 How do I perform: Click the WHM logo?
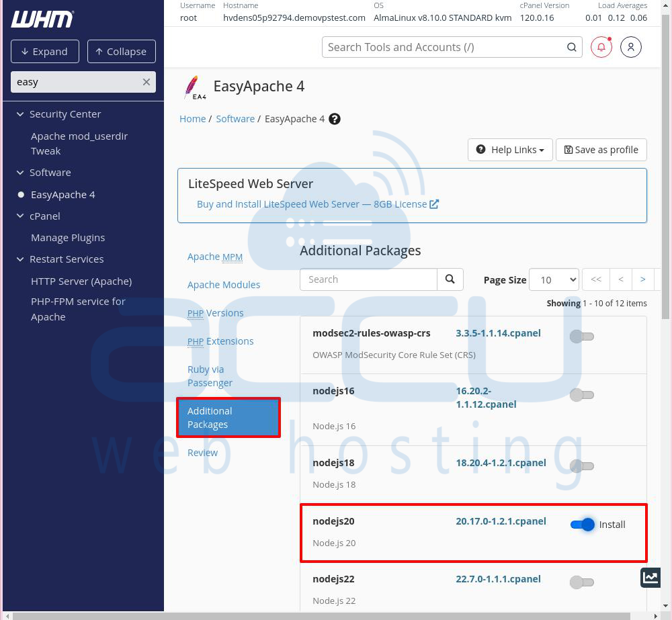(x=42, y=19)
